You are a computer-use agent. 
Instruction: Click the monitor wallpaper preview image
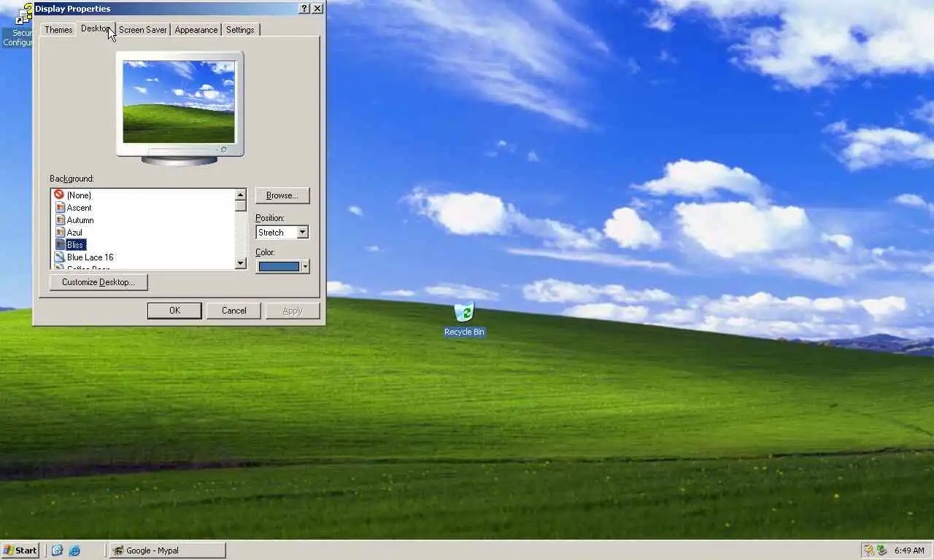[x=179, y=102]
